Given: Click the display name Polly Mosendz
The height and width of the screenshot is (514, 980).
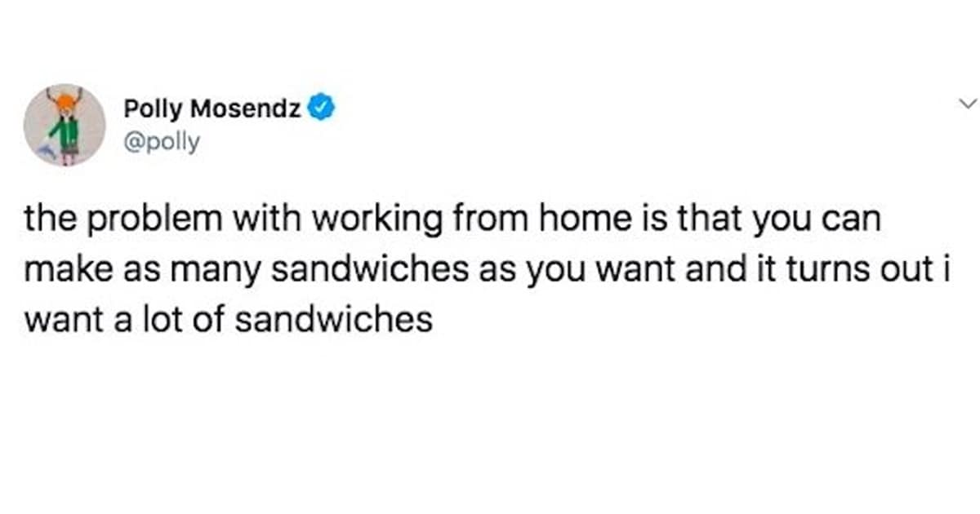Looking at the screenshot, I should point(212,108).
